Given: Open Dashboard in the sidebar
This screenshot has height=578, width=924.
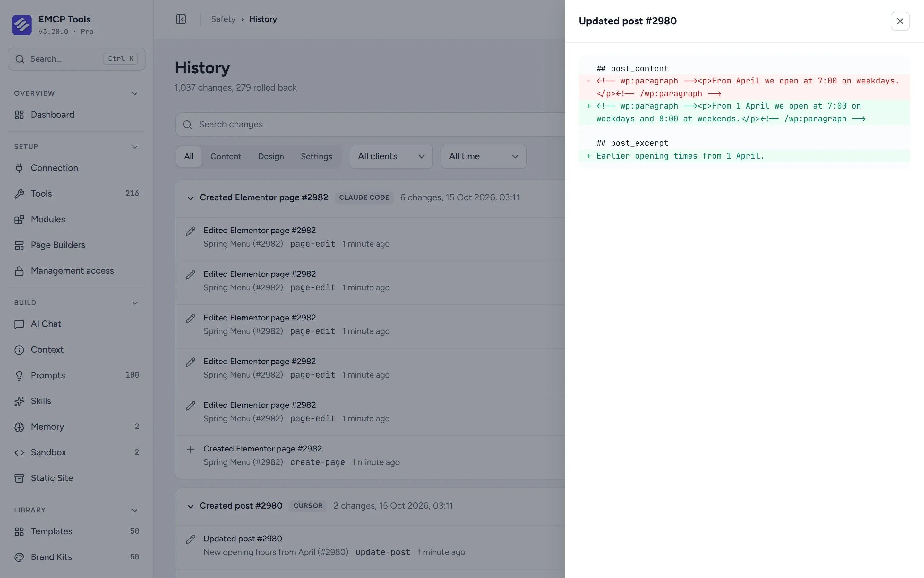Looking at the screenshot, I should 76,115.
